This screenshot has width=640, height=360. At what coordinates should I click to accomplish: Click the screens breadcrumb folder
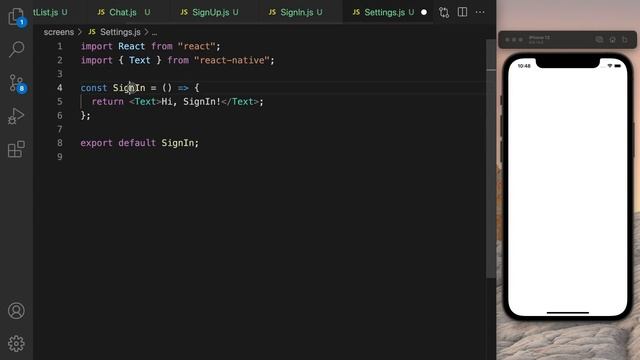59,32
